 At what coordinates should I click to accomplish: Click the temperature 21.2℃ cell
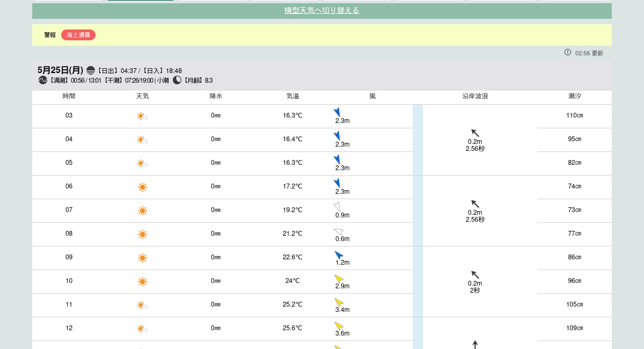(x=292, y=234)
